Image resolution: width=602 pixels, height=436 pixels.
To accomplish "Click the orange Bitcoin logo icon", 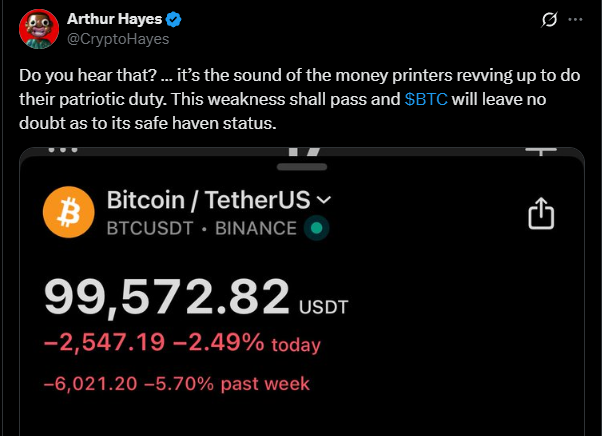I will pyautogui.click(x=69, y=212).
